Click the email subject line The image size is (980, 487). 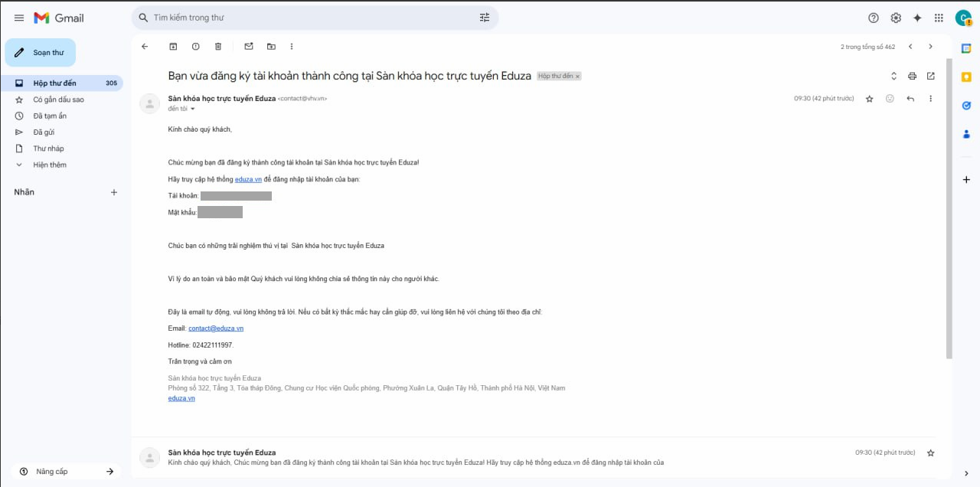click(349, 76)
